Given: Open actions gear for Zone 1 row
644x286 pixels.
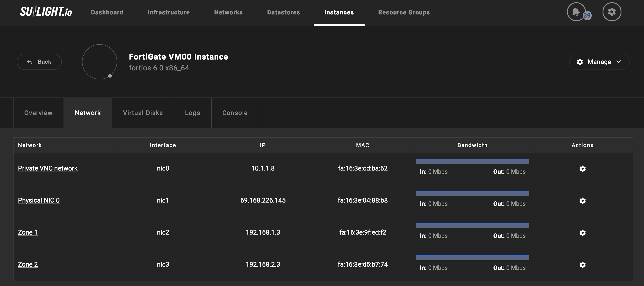Looking at the screenshot, I should point(582,233).
